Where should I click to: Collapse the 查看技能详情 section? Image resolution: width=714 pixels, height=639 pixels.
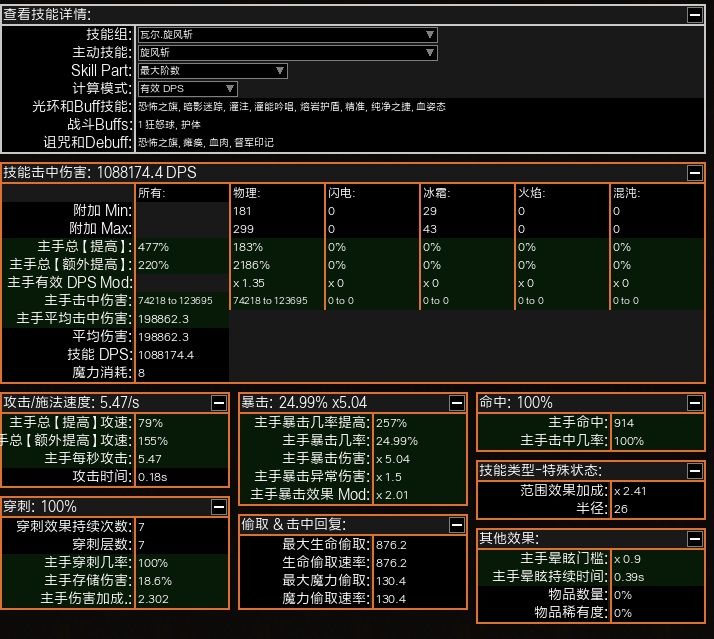694,14
